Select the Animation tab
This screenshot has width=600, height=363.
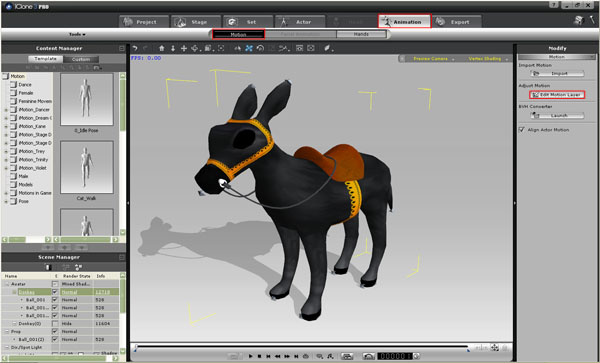[404, 22]
